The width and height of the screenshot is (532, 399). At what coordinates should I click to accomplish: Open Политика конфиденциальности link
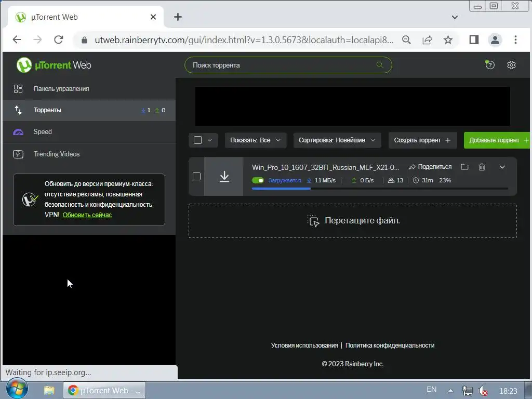[390, 345]
